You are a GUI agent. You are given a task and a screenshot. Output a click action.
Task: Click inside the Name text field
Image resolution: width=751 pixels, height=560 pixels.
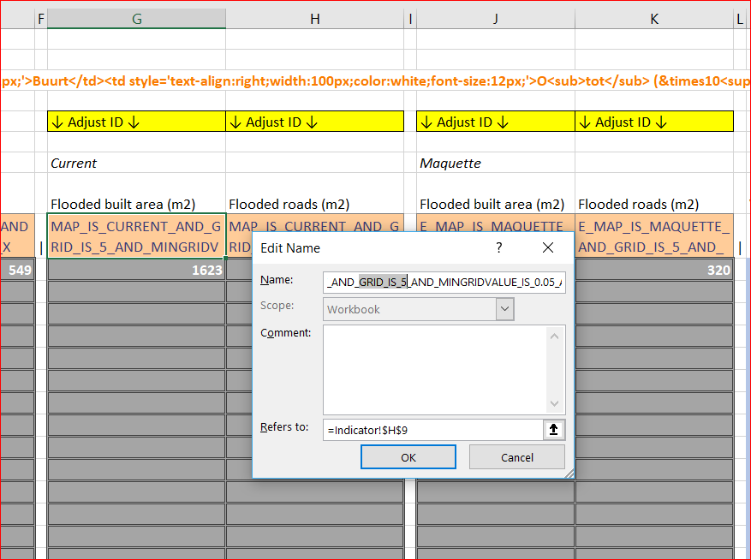(x=444, y=282)
